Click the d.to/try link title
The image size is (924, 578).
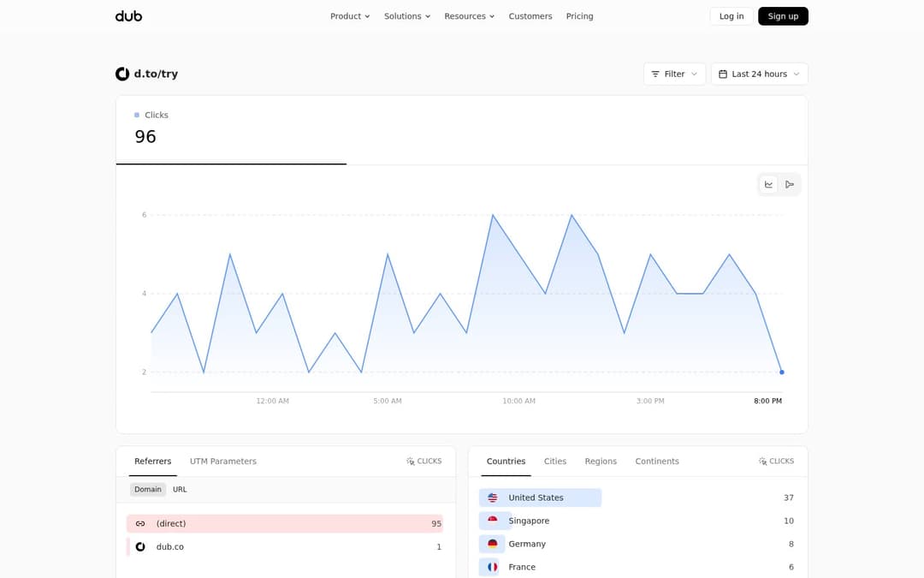156,74
